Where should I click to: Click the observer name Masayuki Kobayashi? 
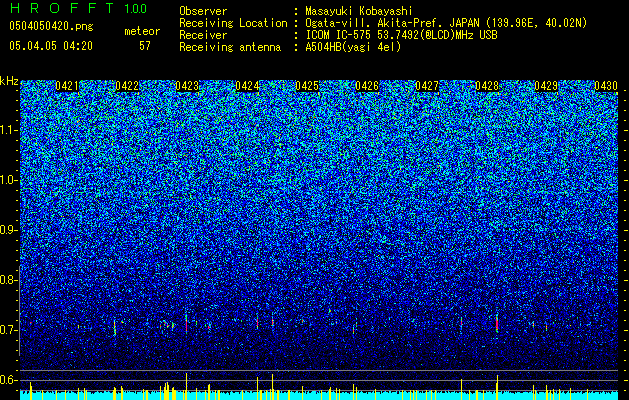tap(359, 11)
